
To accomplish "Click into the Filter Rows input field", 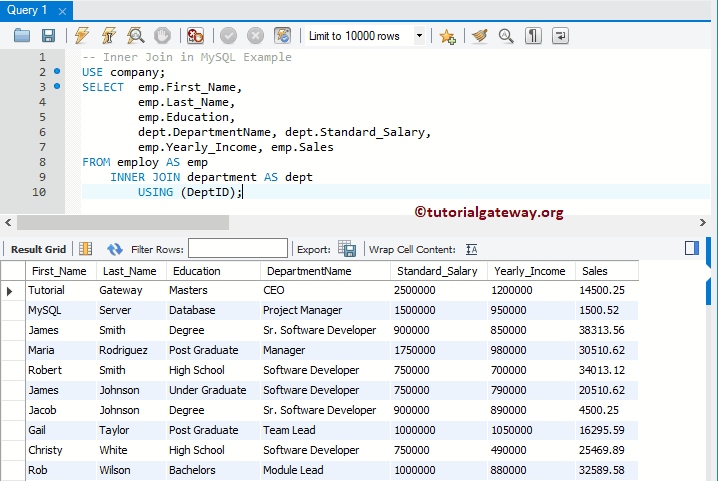I will 237,249.
